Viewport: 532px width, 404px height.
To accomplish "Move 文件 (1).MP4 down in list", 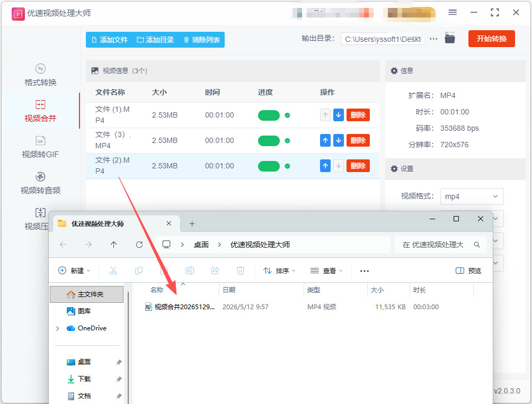I will point(338,115).
